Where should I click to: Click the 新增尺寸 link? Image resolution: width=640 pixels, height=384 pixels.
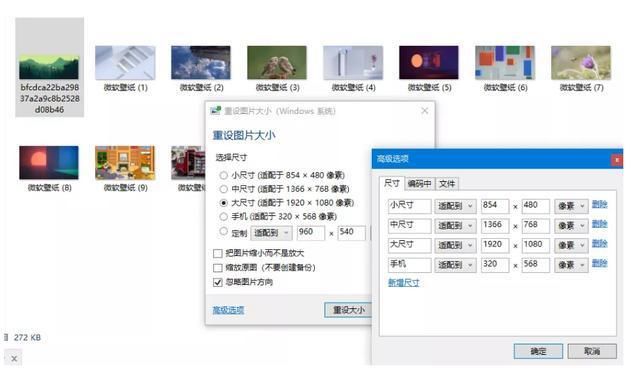tap(403, 283)
